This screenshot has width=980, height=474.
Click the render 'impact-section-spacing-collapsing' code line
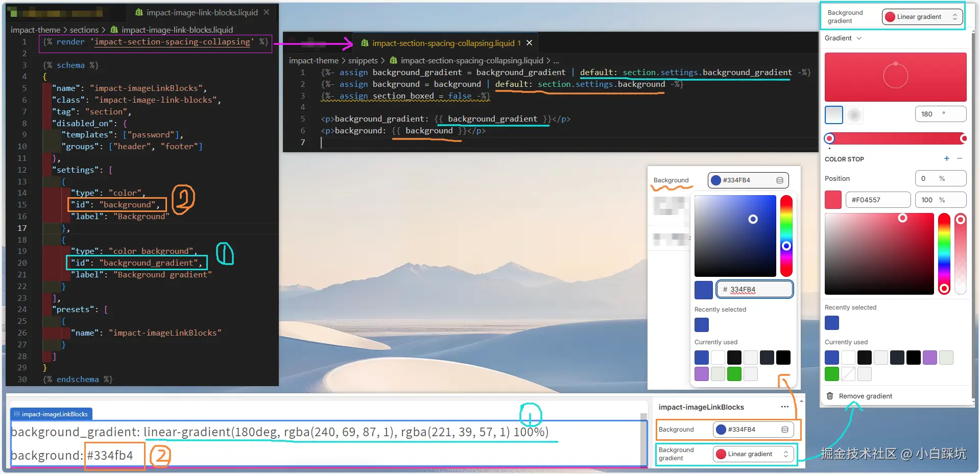(156, 42)
